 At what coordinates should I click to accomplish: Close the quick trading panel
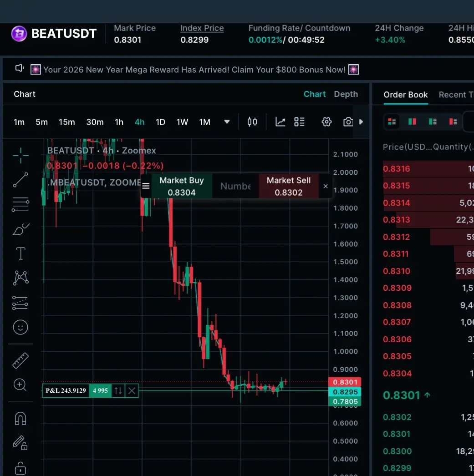click(x=326, y=186)
